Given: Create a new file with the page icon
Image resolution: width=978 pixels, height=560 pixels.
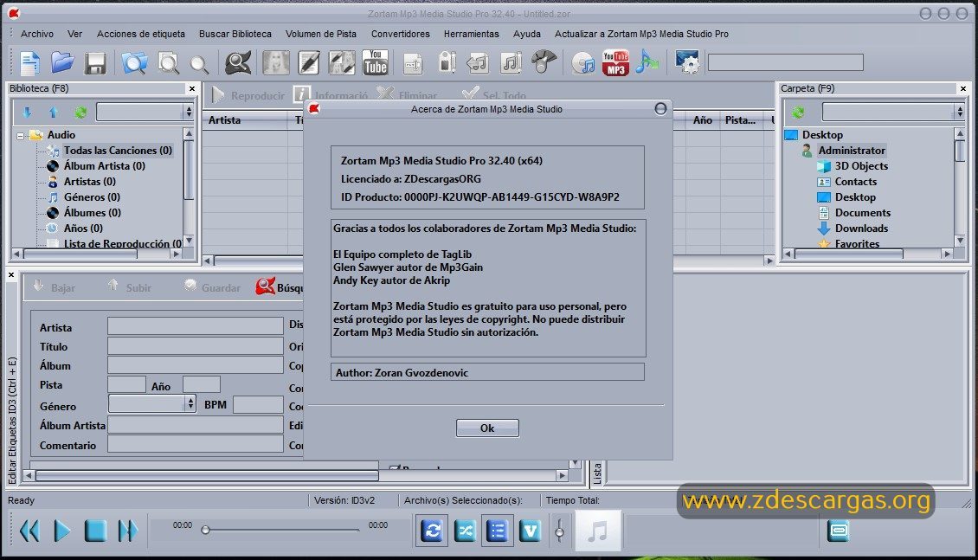Looking at the screenshot, I should click(x=30, y=63).
